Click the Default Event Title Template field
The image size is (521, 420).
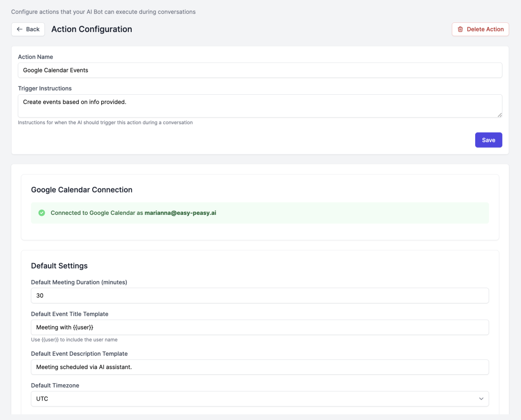(x=259, y=327)
